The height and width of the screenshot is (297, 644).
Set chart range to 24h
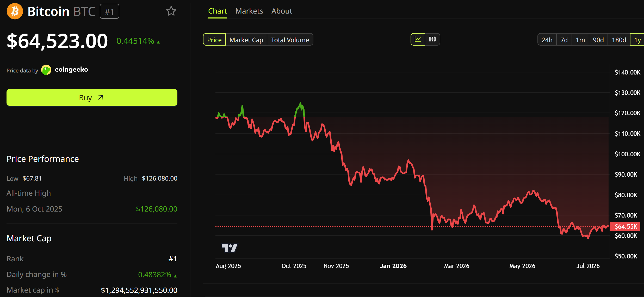(547, 40)
